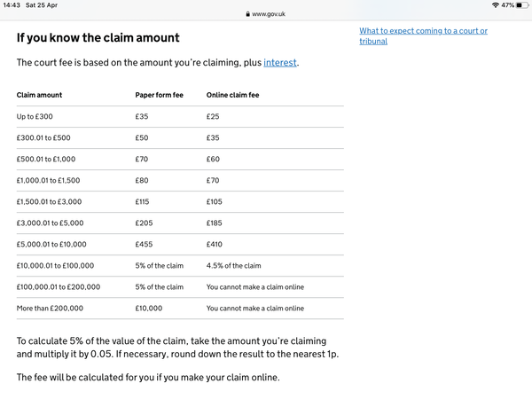Click the '£1,500.01 to £3,000' claim amount
The width and height of the screenshot is (532, 399).
[x=49, y=202]
